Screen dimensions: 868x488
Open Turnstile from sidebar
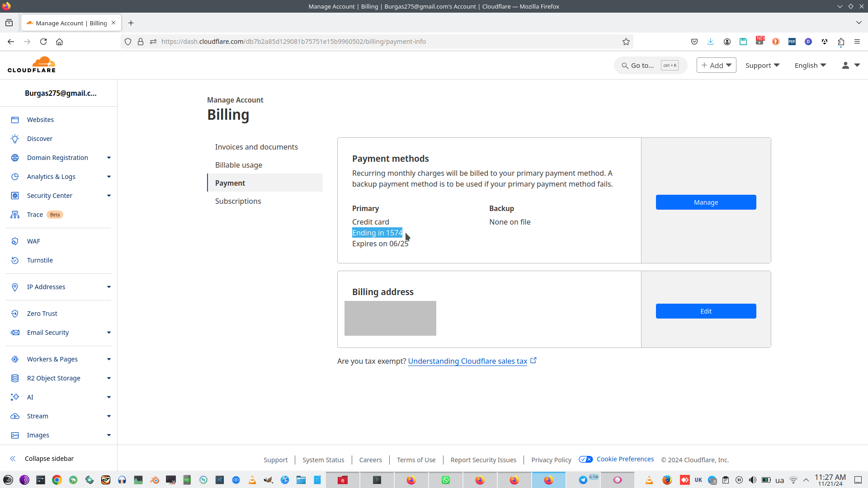pos(40,260)
